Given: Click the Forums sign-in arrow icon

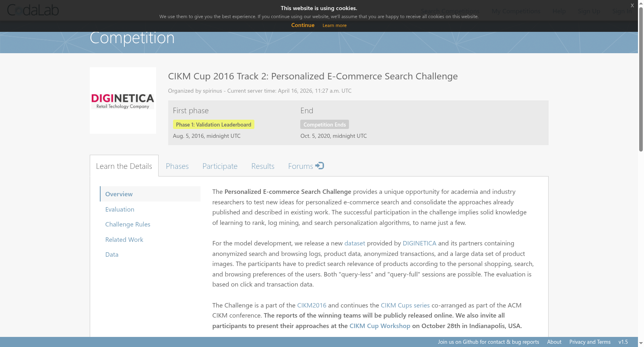Looking at the screenshot, I should pos(320,166).
